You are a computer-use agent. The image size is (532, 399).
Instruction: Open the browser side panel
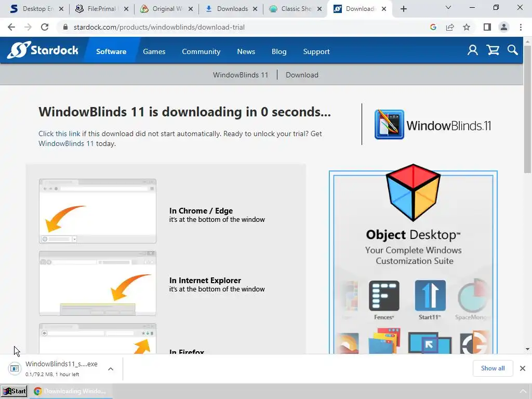487,27
